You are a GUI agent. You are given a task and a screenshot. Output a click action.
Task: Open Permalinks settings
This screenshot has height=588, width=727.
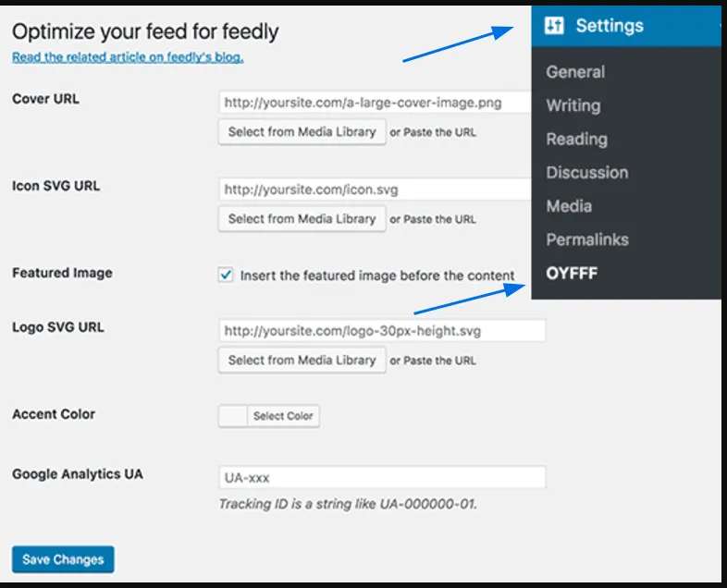587,239
